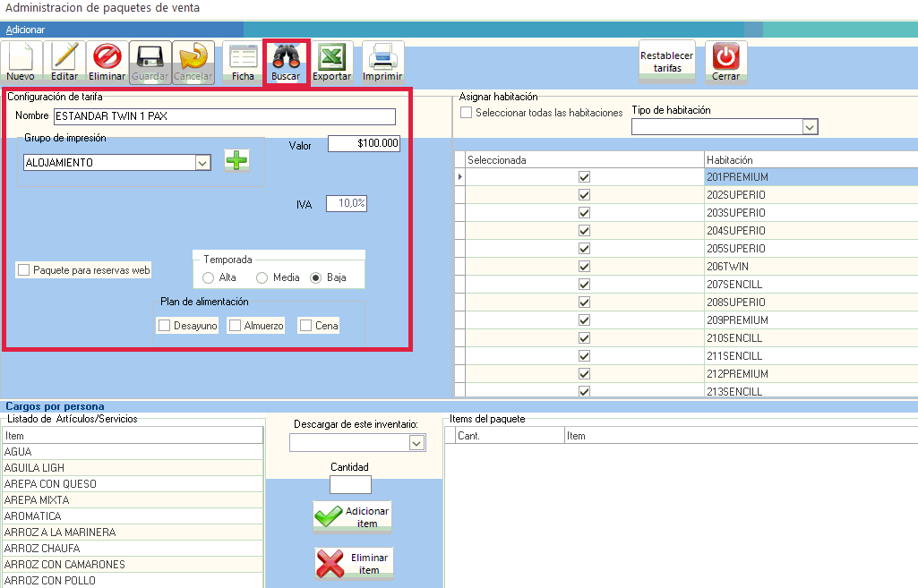Click the Restablecer tarifas button
This screenshot has width=918, height=588.
click(666, 62)
